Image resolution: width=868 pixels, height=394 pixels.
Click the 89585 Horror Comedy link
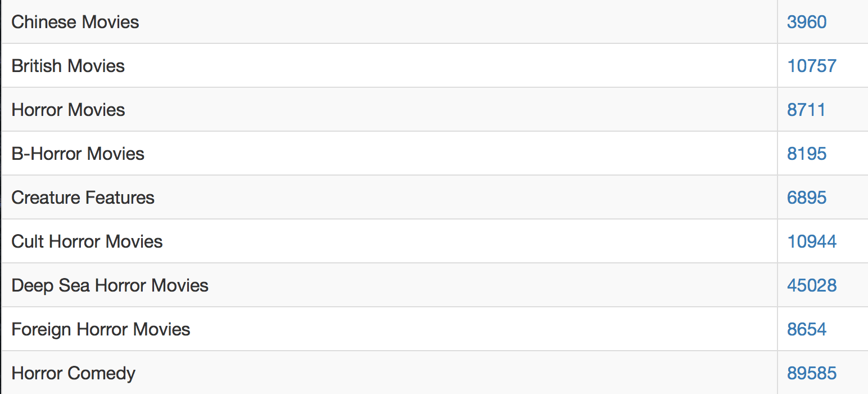(x=812, y=373)
